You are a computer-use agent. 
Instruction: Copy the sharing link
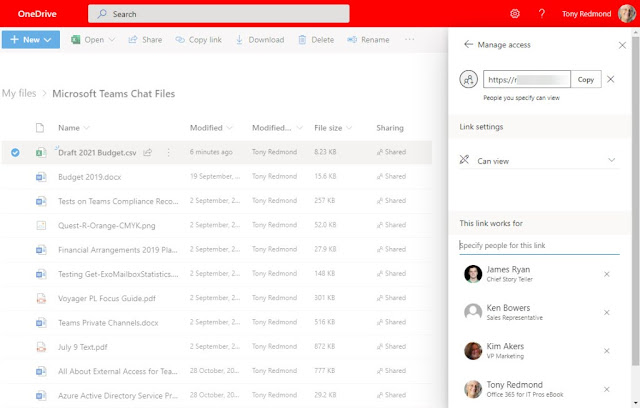click(x=586, y=79)
